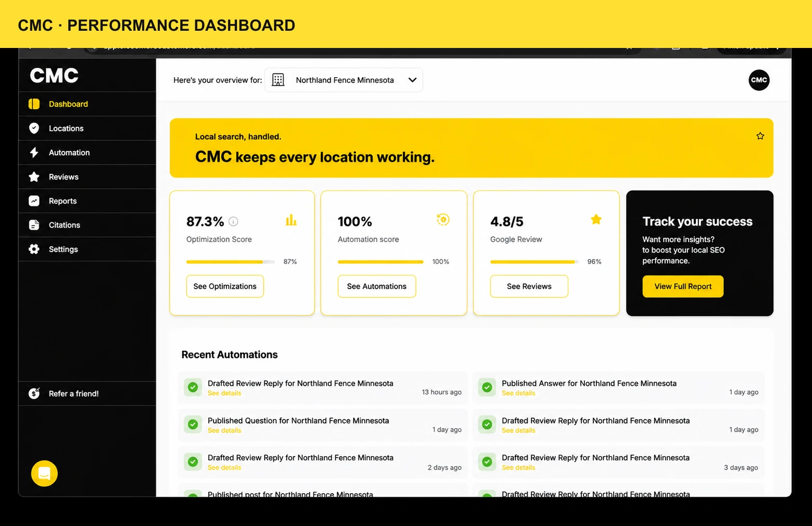Click the Google Review 96% progress bar
This screenshot has width=812, height=526.
point(534,262)
